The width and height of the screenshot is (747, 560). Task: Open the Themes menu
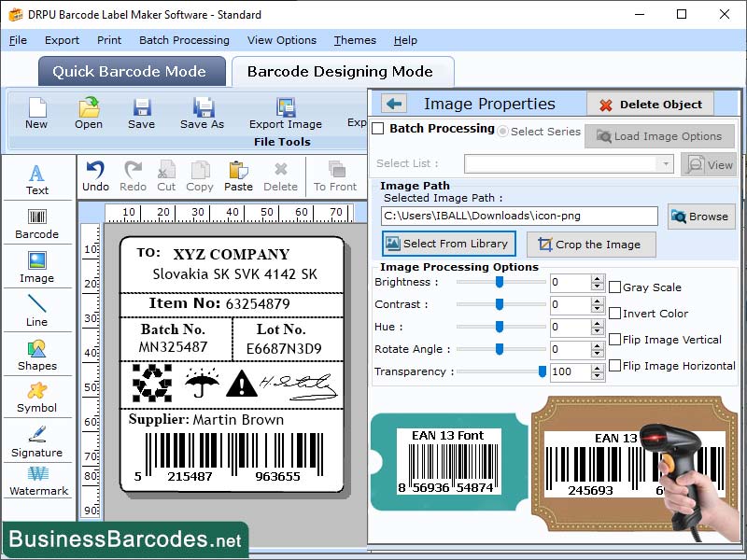(x=354, y=40)
